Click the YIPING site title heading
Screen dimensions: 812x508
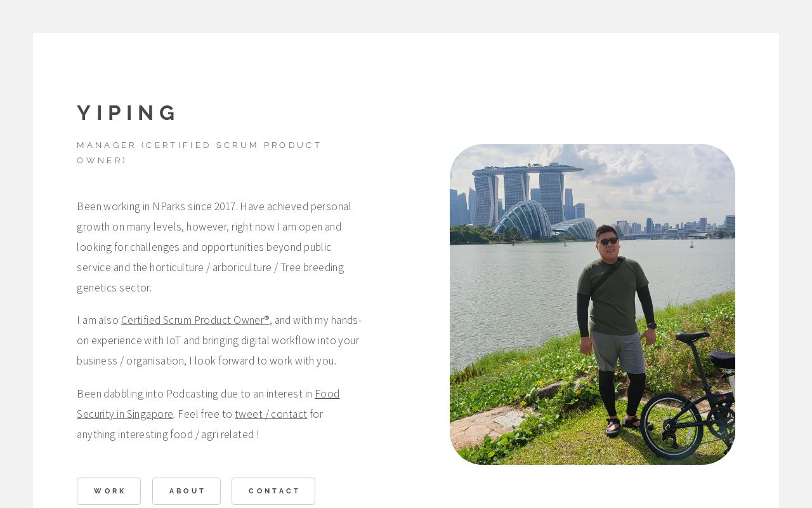tap(128, 113)
